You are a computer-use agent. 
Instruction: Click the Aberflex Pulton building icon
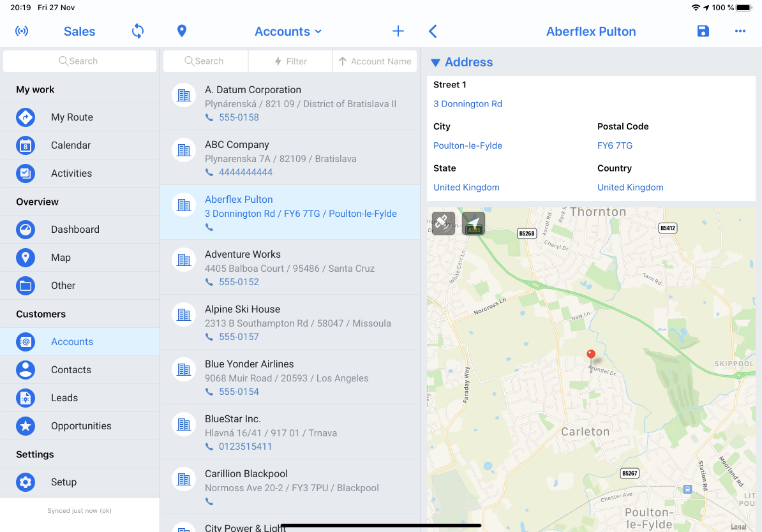184,205
